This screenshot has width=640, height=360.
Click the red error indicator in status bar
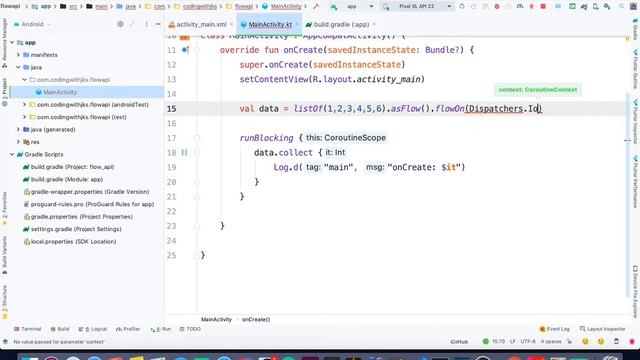632,341
